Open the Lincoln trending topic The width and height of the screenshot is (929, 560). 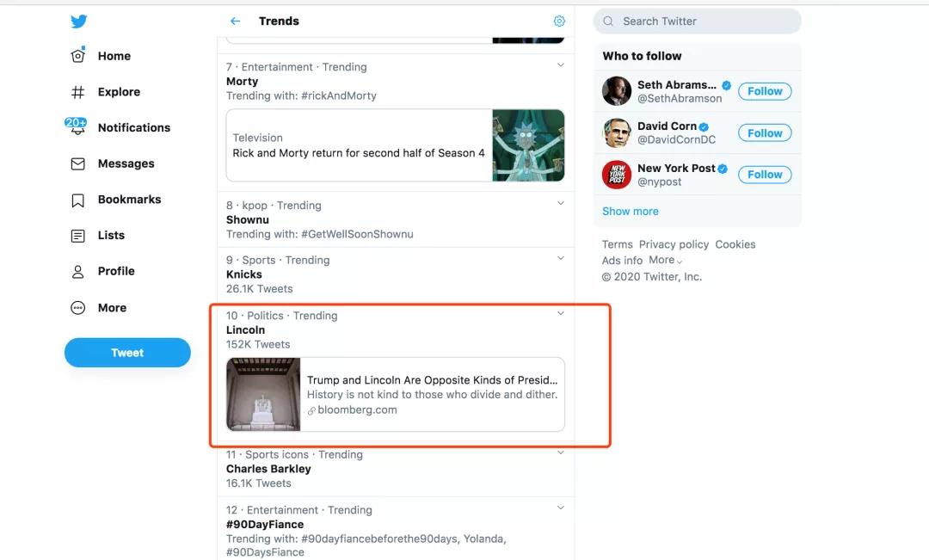point(245,330)
